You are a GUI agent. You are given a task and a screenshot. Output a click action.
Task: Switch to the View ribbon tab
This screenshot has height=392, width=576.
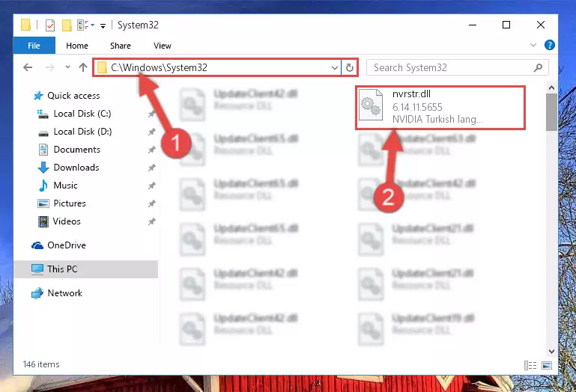pyautogui.click(x=163, y=46)
